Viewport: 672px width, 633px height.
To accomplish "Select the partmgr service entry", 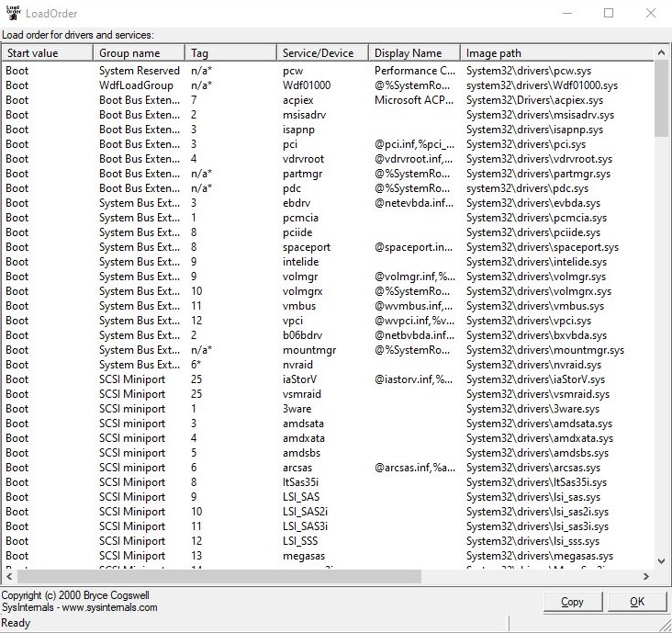I will click(303, 174).
